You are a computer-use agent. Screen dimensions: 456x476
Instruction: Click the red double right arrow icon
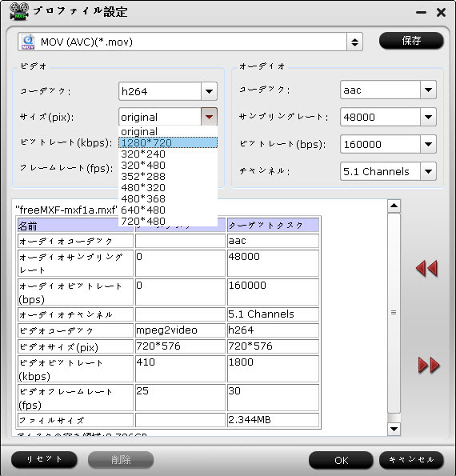pyautogui.click(x=428, y=365)
